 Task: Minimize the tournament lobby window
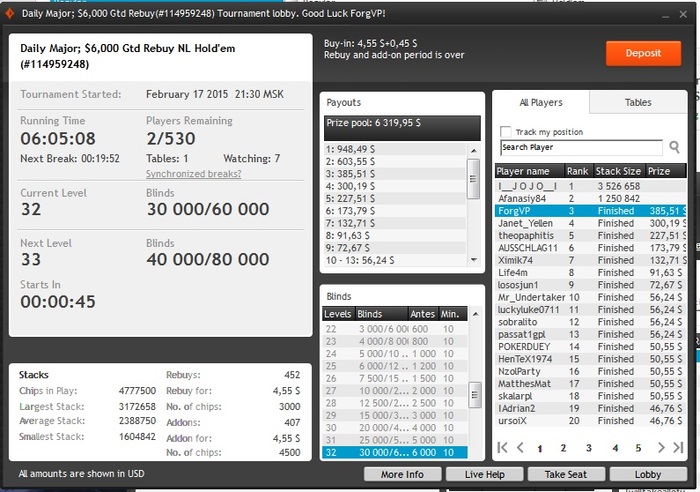coord(666,15)
